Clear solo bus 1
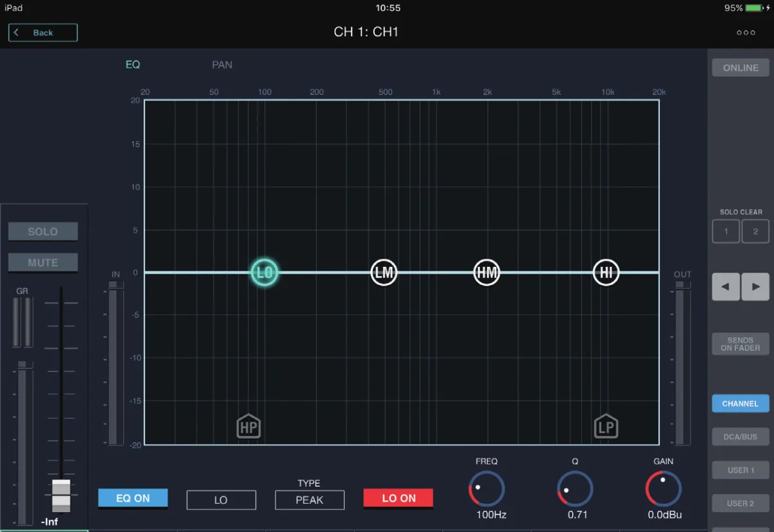774x532 pixels. point(726,232)
